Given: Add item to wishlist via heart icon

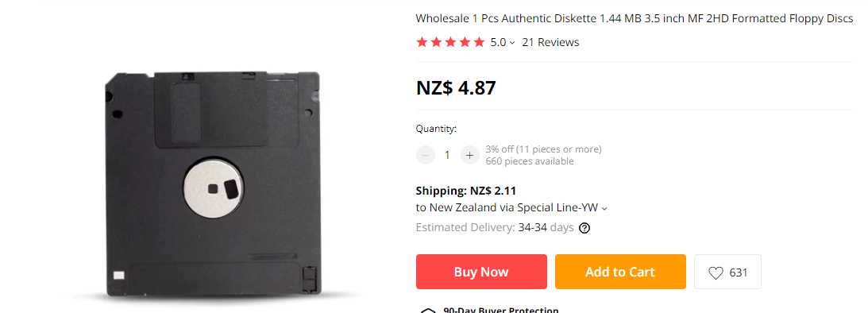Looking at the screenshot, I should [716, 272].
